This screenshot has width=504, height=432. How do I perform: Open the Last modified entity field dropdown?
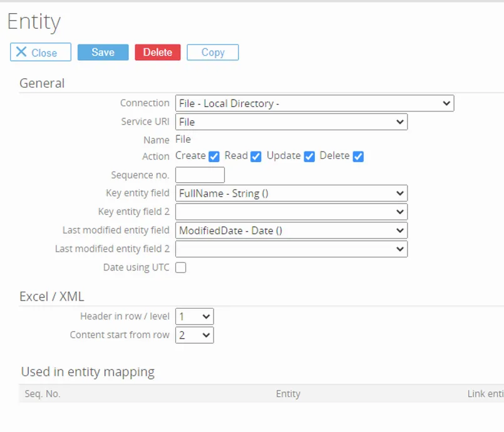[x=291, y=230]
